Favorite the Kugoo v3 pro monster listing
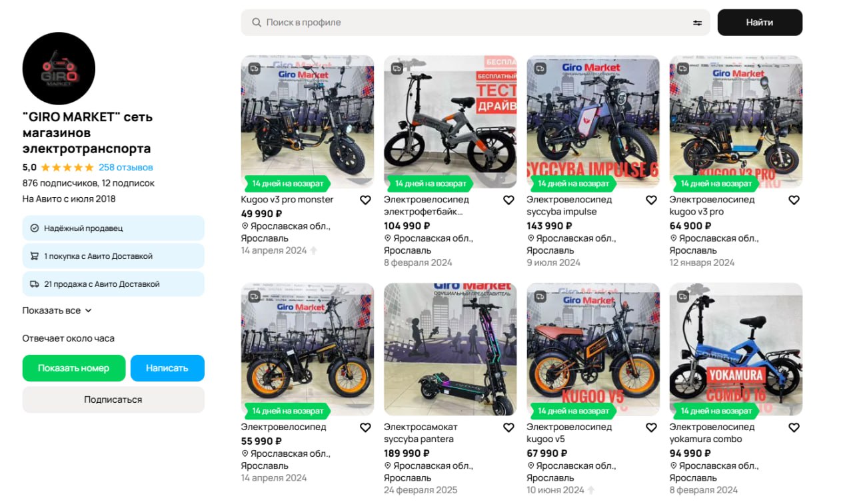The image size is (853, 504). click(365, 200)
